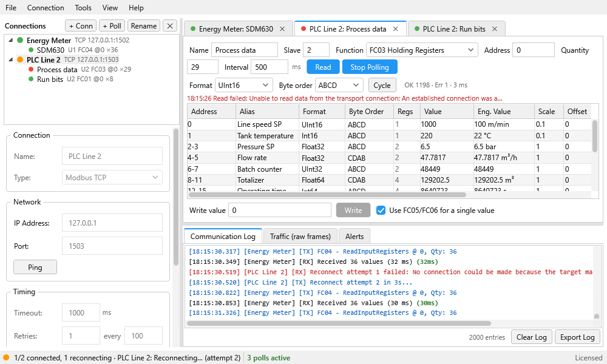
Task: Click the X delete button in Connections toolbar
Action: click(x=170, y=26)
